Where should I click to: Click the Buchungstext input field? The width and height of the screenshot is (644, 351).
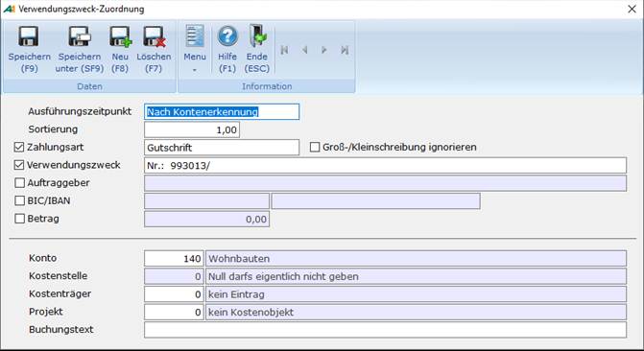[385, 330]
